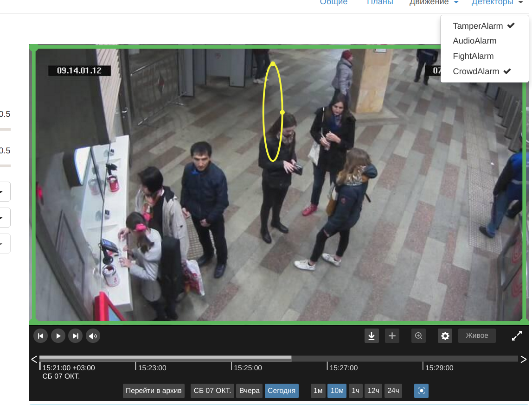Click the upper 0.5 slider on left panel

pyautogui.click(x=5, y=129)
